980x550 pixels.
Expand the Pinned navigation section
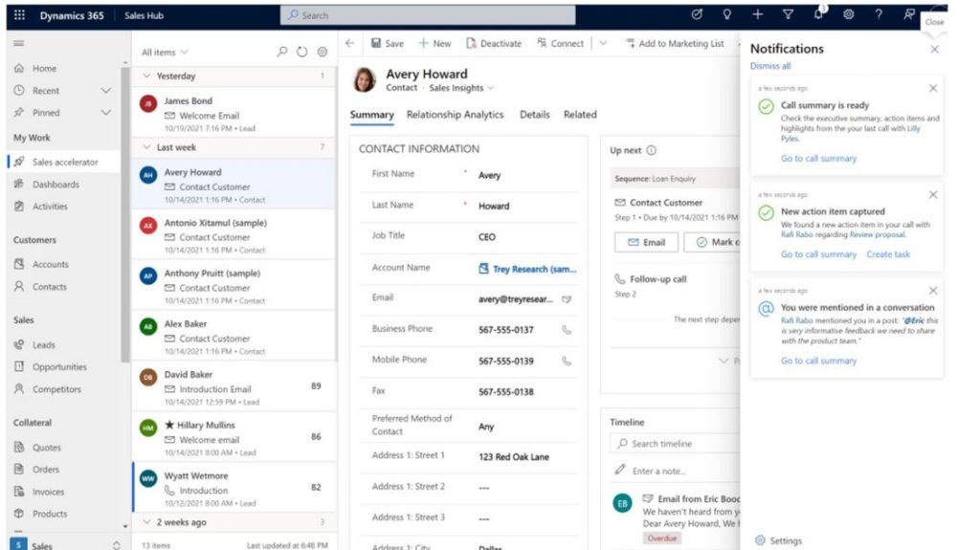click(106, 113)
